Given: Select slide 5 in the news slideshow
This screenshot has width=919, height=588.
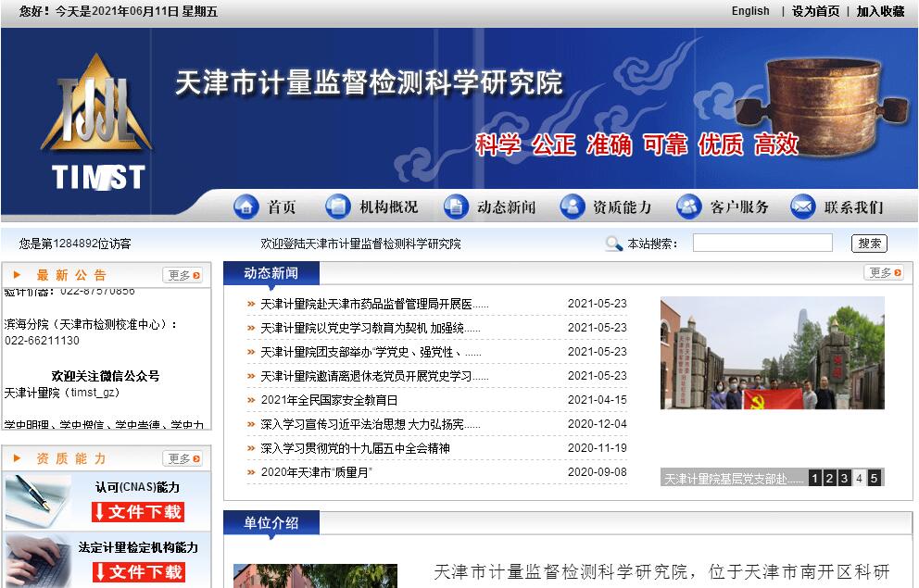Looking at the screenshot, I should [x=874, y=478].
